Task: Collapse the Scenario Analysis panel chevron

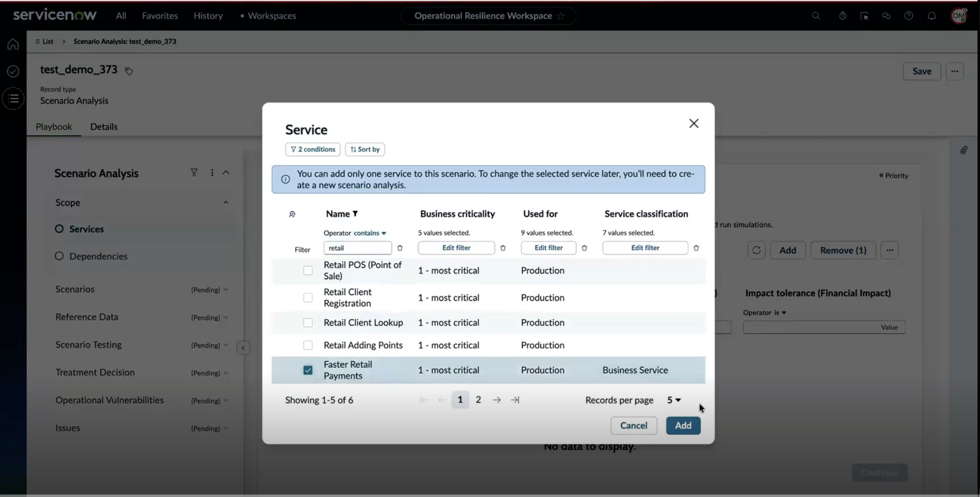Action: click(226, 173)
